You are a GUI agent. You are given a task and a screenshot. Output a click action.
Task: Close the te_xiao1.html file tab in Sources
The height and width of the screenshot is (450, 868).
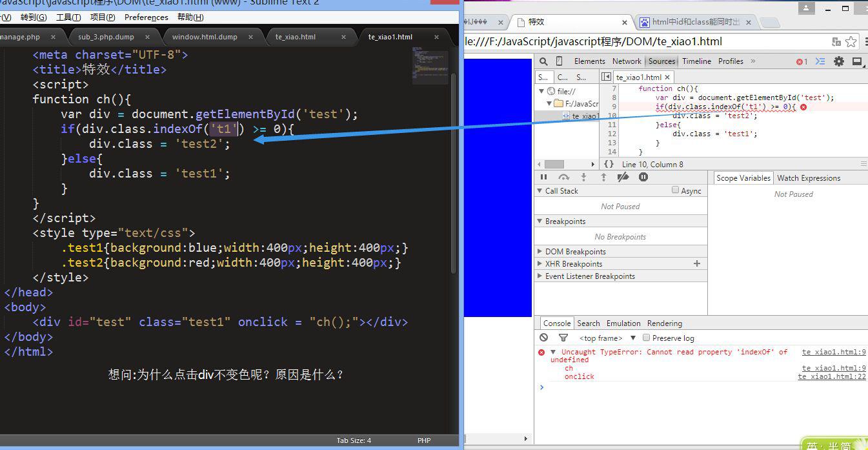pos(668,77)
